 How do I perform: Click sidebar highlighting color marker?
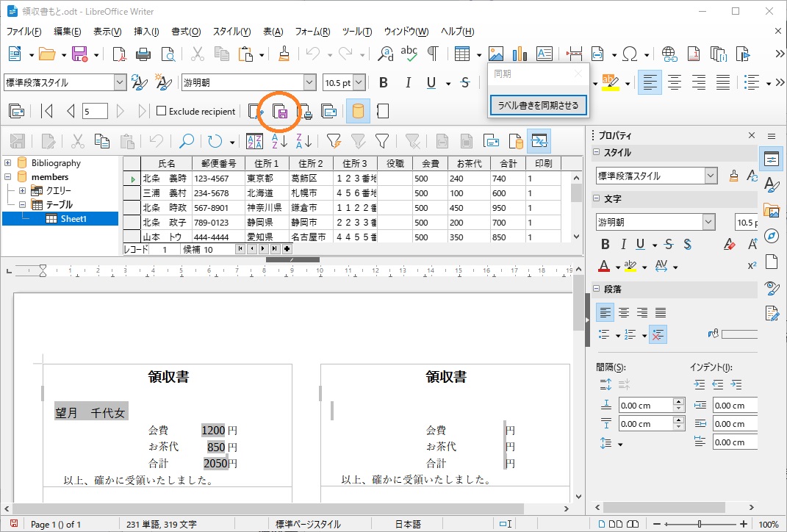(x=630, y=266)
